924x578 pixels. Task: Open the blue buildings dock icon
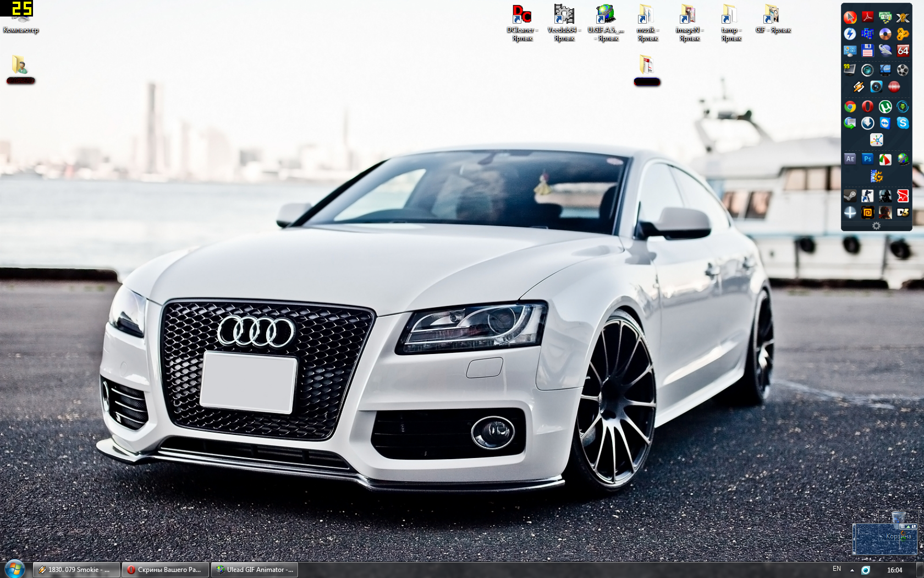(867, 34)
